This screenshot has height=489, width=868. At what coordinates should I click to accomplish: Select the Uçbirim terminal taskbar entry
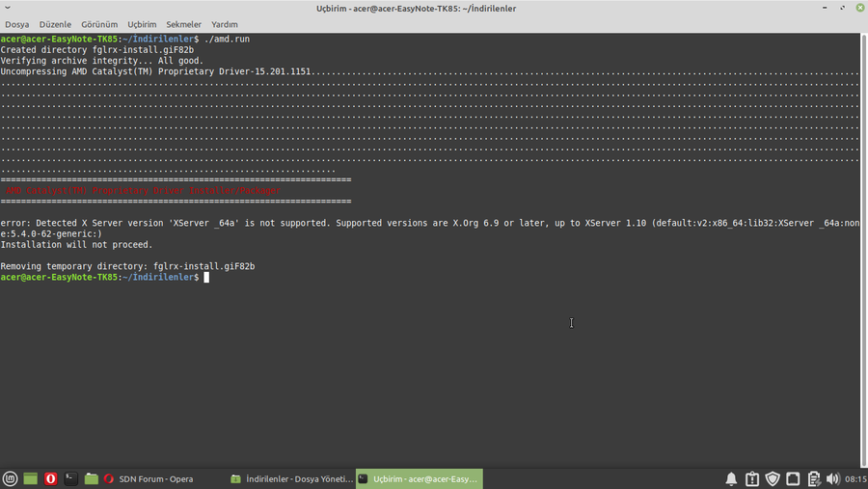coord(420,479)
